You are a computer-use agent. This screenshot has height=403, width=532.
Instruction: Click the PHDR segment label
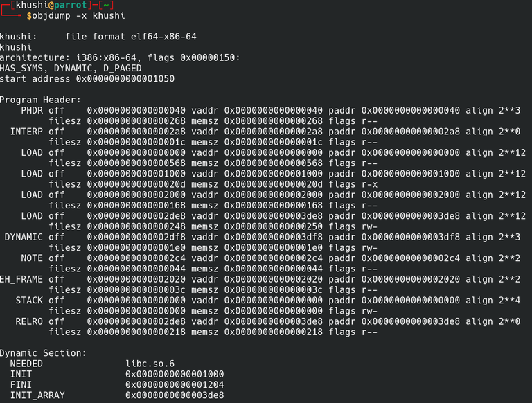click(x=32, y=111)
